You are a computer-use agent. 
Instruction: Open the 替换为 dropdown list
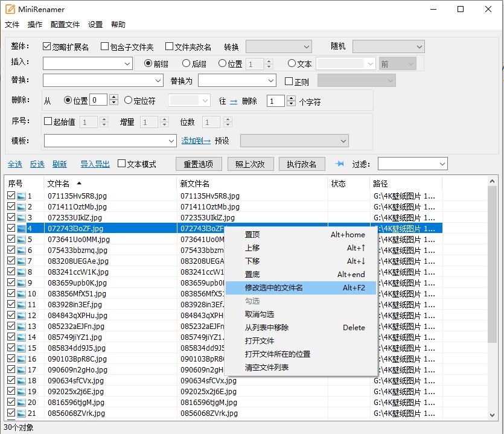point(272,81)
